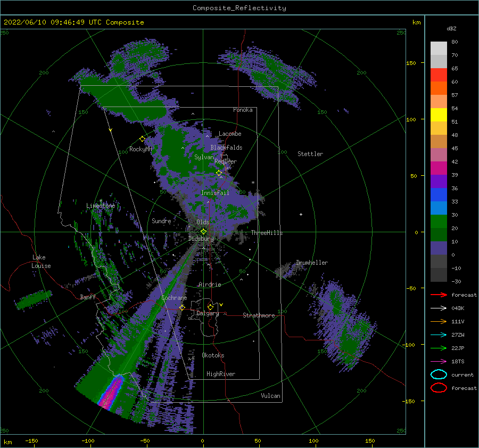Click the yellow diamond marker below Cochrane

[182, 307]
